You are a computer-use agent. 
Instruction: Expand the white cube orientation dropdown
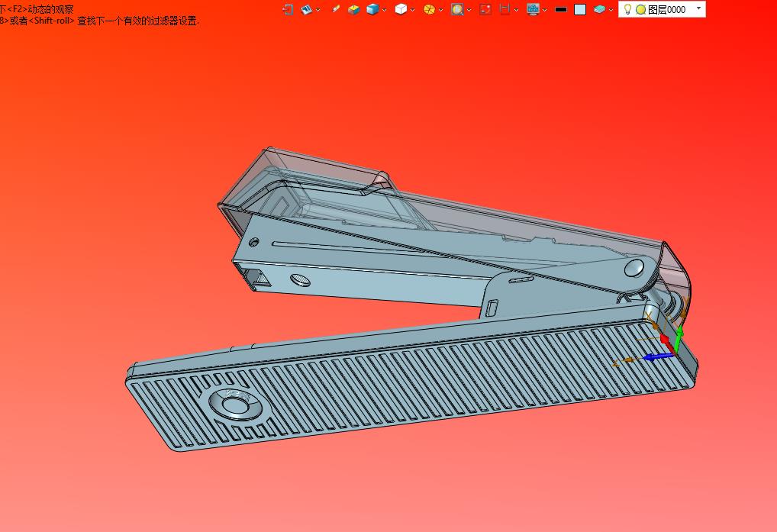pos(412,9)
